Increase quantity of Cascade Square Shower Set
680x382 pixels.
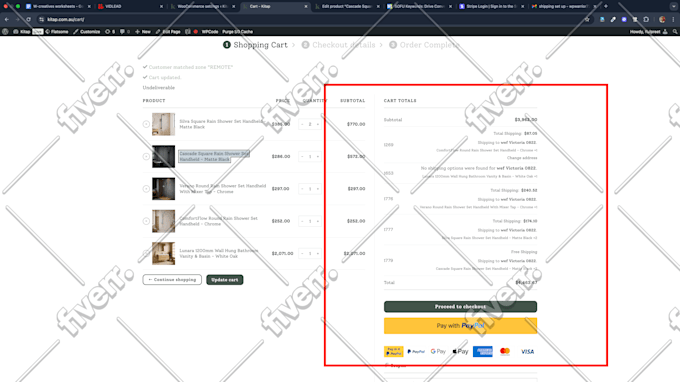pos(318,157)
